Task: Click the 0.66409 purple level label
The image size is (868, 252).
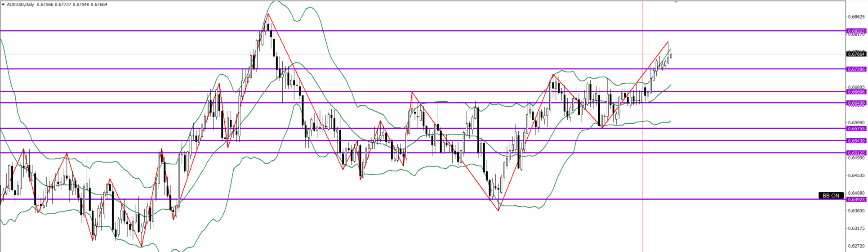Action: pyautogui.click(x=856, y=103)
